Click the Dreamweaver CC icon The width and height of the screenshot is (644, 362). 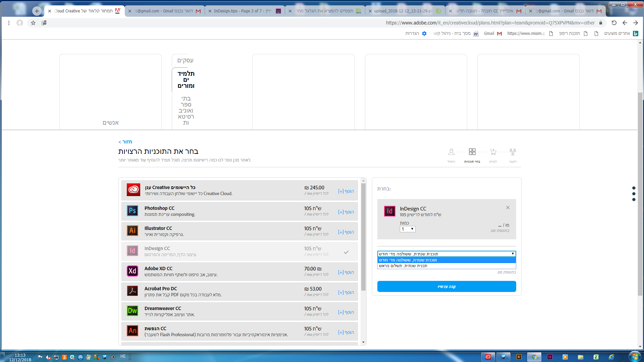(132, 311)
